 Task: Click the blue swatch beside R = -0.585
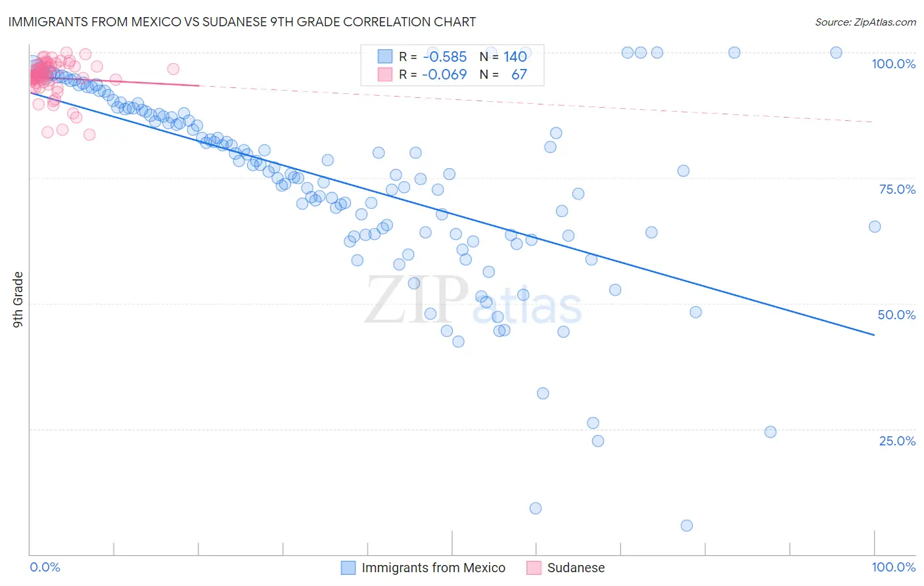pos(385,56)
